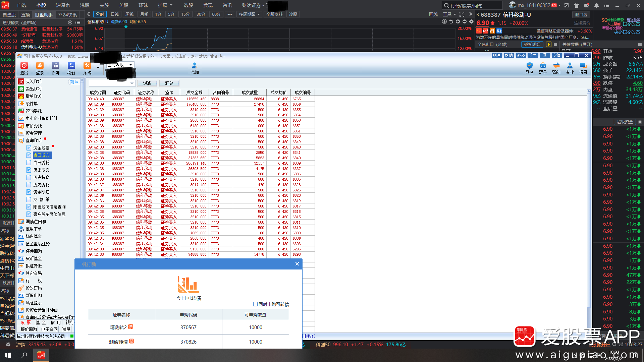The width and height of the screenshot is (644, 362).
Task: Click the 过滤 filter button
Action: click(147, 83)
